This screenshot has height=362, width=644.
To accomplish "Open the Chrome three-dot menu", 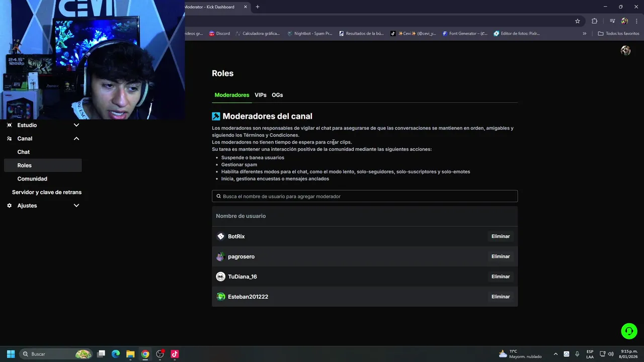I will pyautogui.click(x=636, y=21).
